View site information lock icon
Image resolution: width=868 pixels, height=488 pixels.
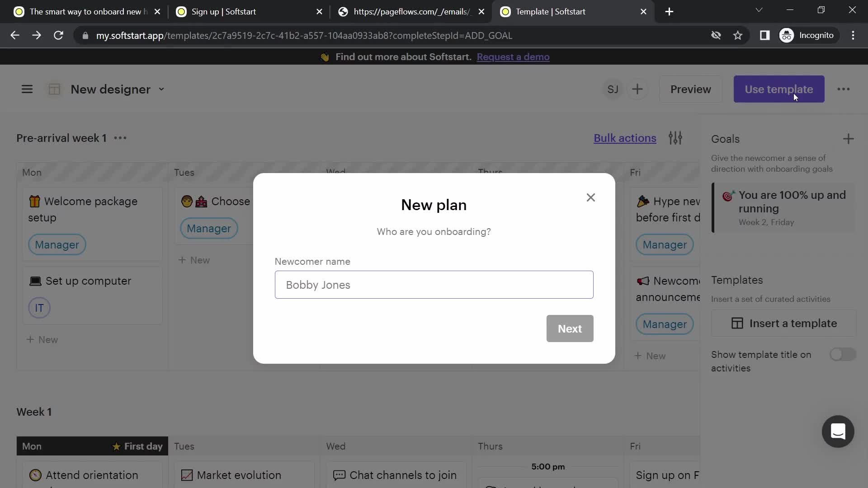pyautogui.click(x=85, y=35)
